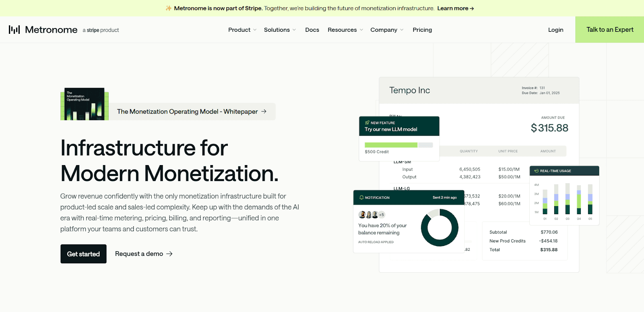The width and height of the screenshot is (644, 312).
Task: Click the Metronome wordmark
Action: [51, 29]
